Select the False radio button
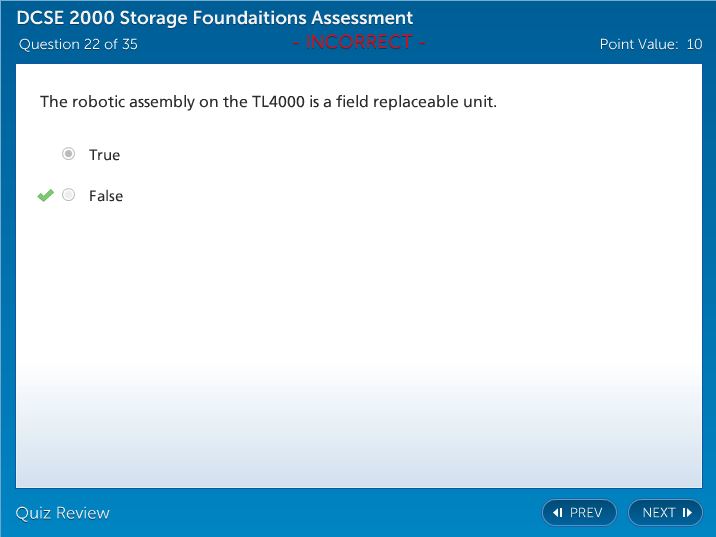This screenshot has width=716, height=537. coord(68,195)
